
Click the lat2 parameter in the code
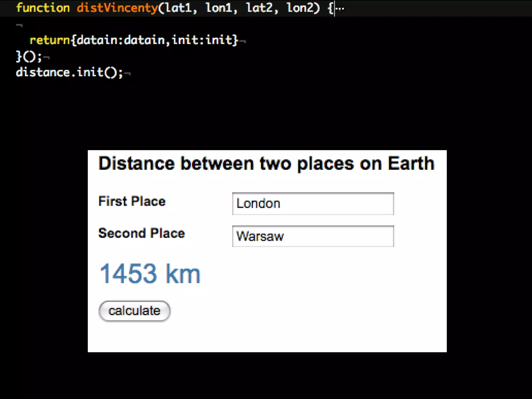pyautogui.click(x=260, y=8)
